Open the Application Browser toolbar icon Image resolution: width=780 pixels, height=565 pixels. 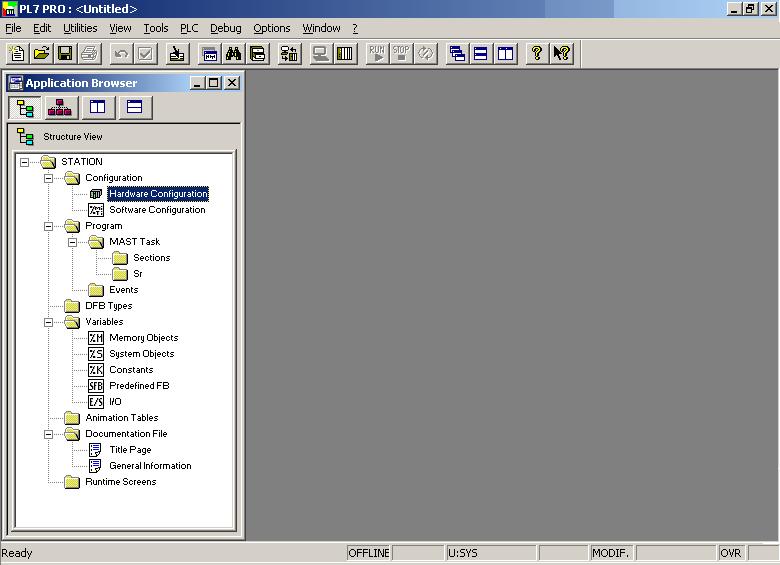[x=209, y=53]
